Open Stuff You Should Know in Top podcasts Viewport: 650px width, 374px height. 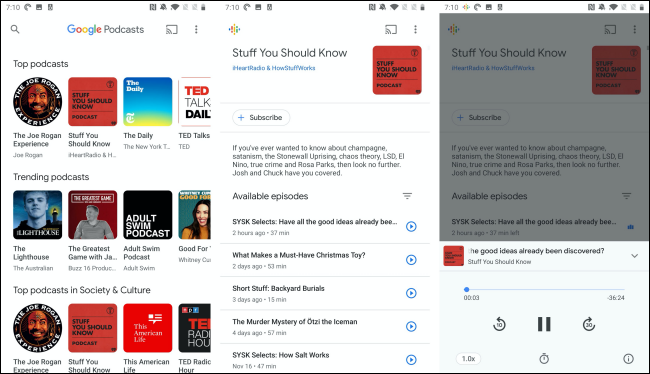92,102
